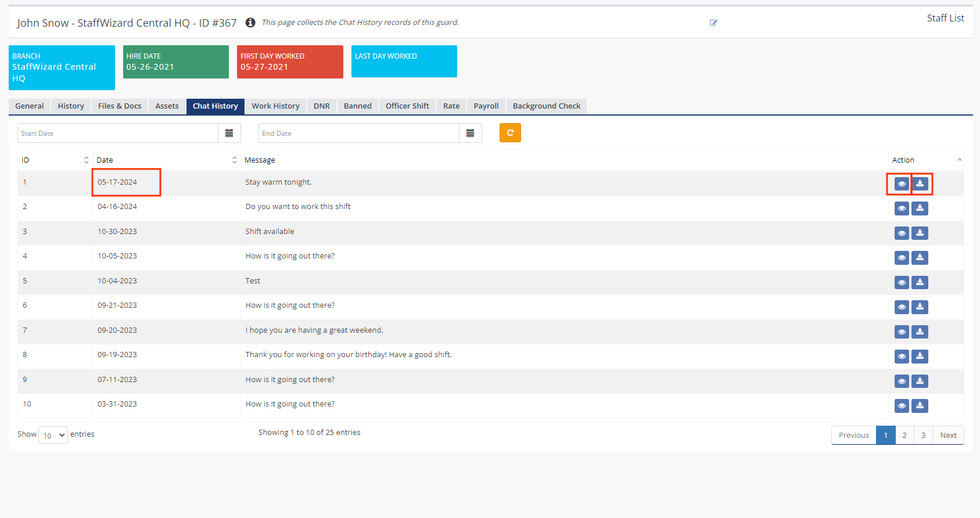Screen dimensions: 980x518
Task: Open the Background Check tab
Action: 546,106
